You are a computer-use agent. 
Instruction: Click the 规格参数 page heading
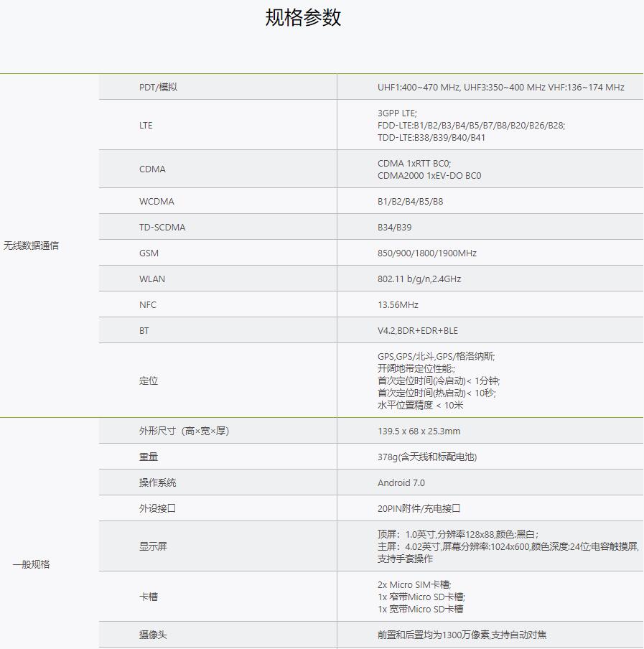click(x=303, y=18)
